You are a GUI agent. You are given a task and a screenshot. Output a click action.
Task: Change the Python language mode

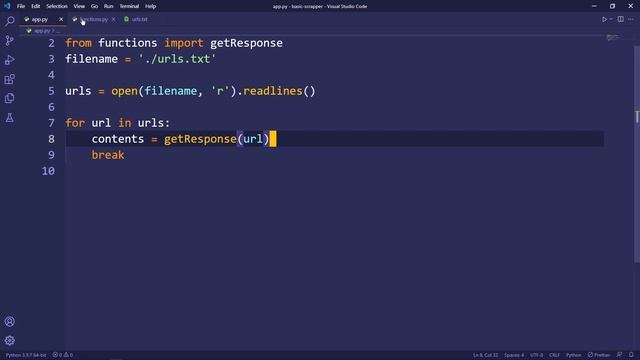(573, 355)
